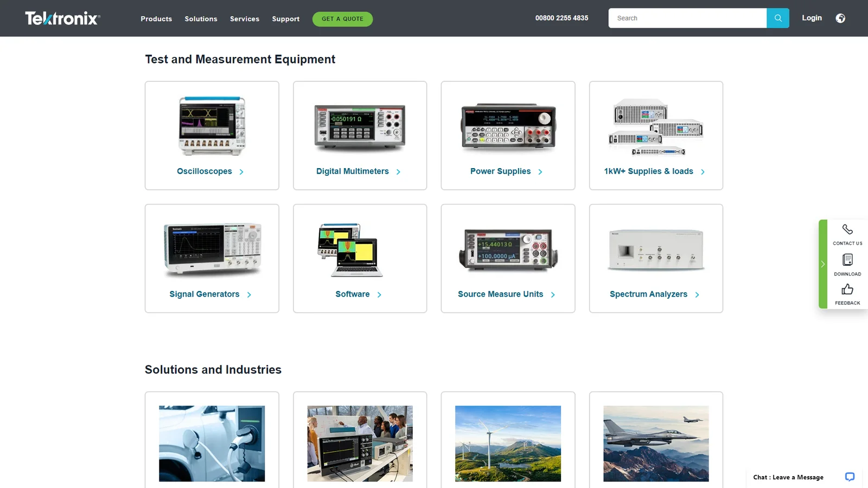Click the Login link
This screenshot has width=868, height=488.
pyautogui.click(x=812, y=18)
